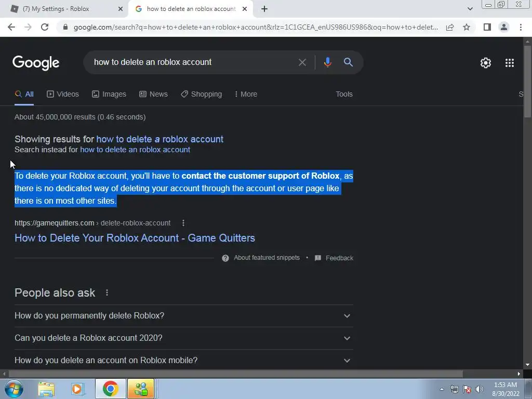
Task: Submit search with magnifier icon
Action: coord(348,62)
